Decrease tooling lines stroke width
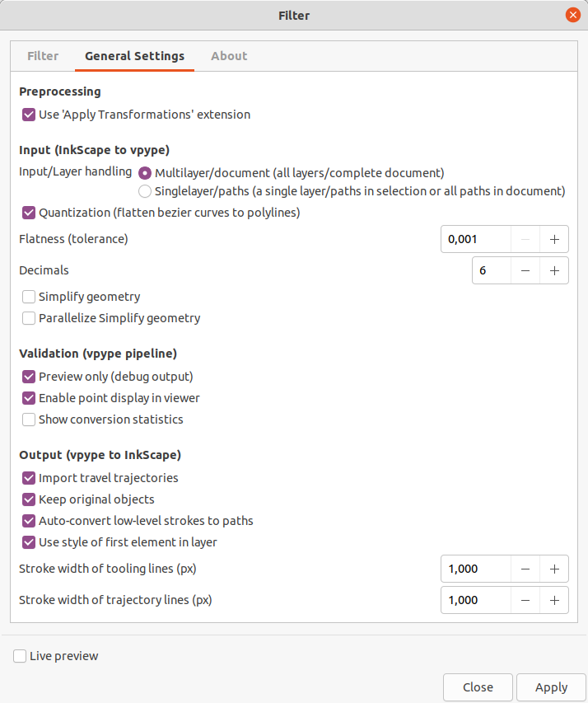The height and width of the screenshot is (703, 588). click(525, 569)
